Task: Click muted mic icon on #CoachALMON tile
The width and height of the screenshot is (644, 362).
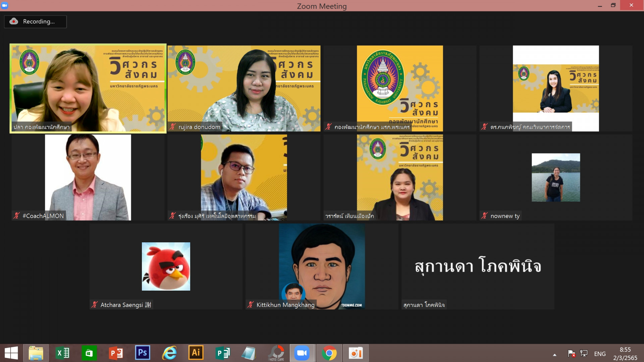Action: (16, 216)
